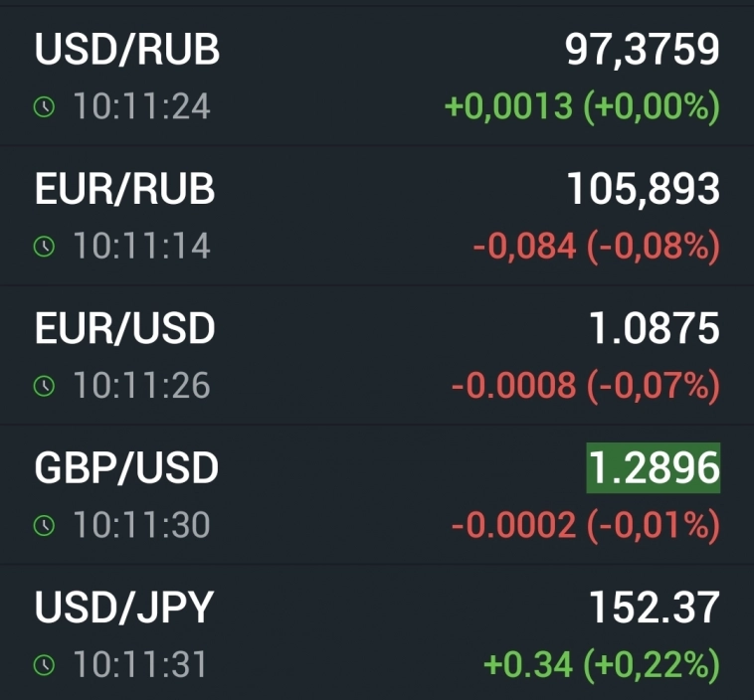Image resolution: width=754 pixels, height=700 pixels.
Task: Tap the GBP/USD pair name
Action: point(126,467)
